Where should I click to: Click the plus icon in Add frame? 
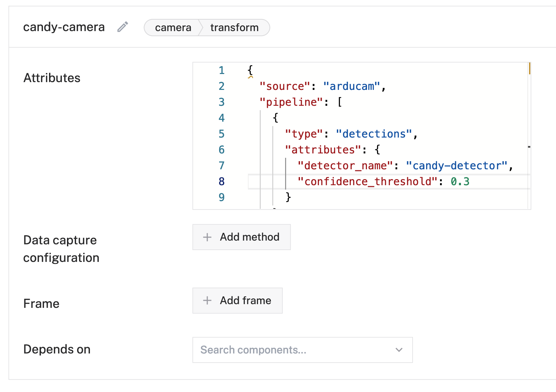pos(207,300)
